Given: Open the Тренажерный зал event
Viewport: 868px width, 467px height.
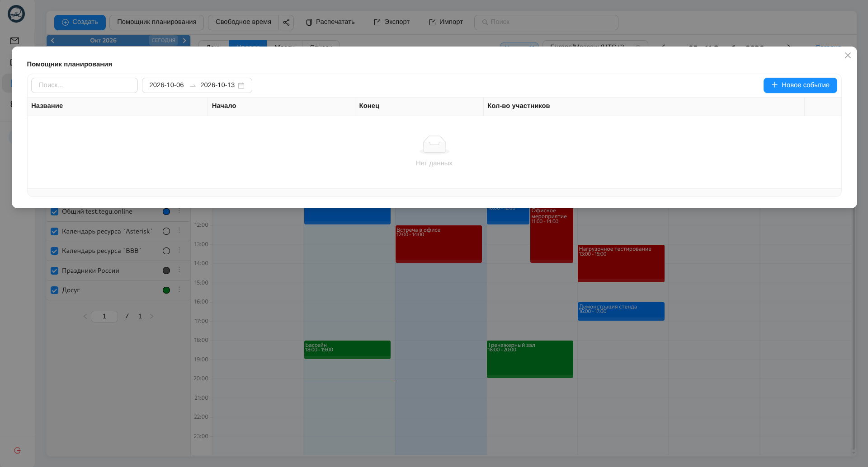Looking at the screenshot, I should point(530,359).
